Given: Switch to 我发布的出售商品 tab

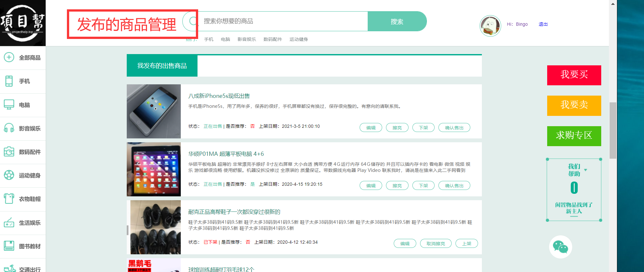Looking at the screenshot, I should coord(162,66).
